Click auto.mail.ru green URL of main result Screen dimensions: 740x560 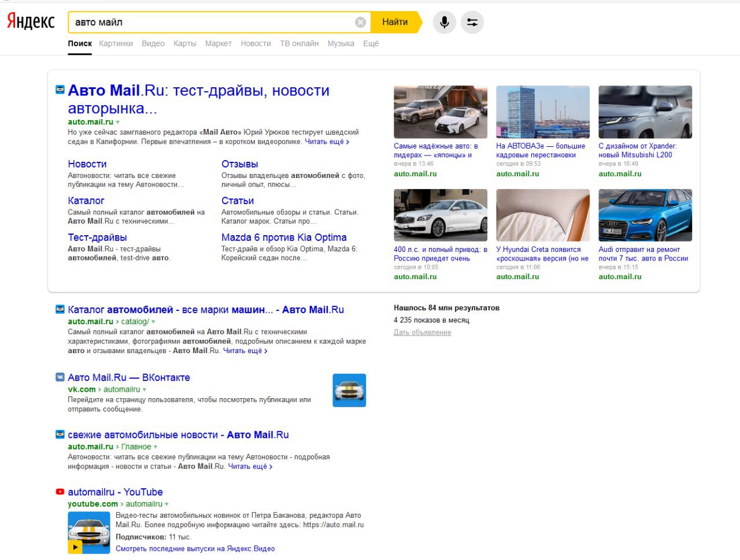point(90,122)
